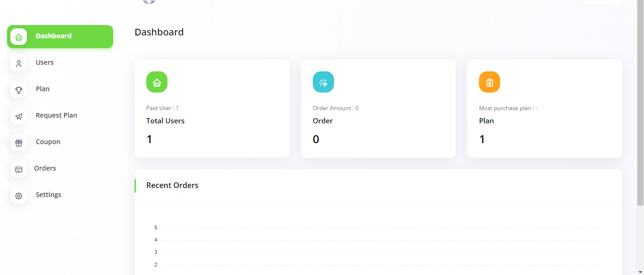The width and height of the screenshot is (644, 275).
Task: Click the orange plan icon on Plan card
Action: [x=489, y=82]
